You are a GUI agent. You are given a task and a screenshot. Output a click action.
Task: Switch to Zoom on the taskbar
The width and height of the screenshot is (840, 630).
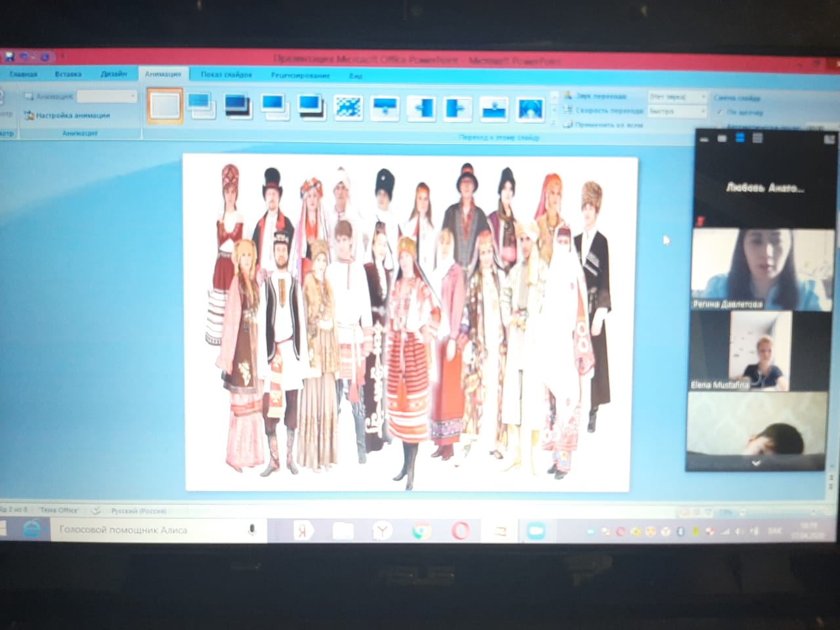click(x=536, y=531)
